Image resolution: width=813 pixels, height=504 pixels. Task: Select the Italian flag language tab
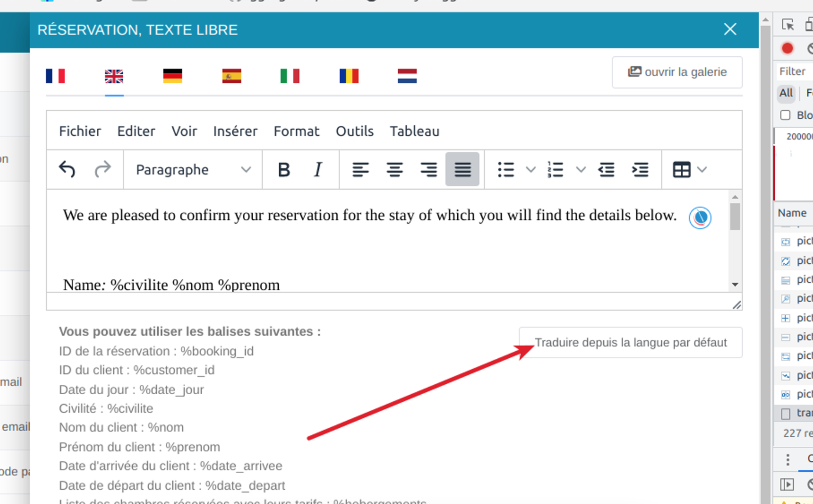coord(290,76)
